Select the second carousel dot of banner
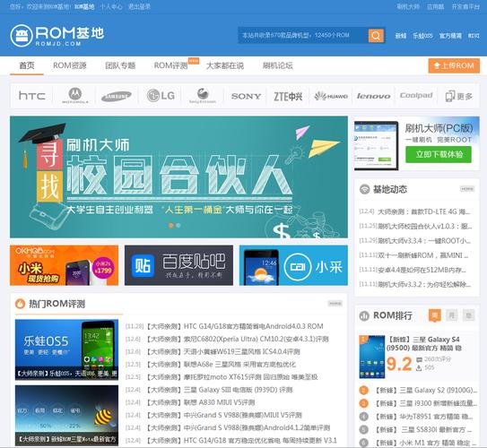Screen dimensions: 487x448 (x=178, y=226)
